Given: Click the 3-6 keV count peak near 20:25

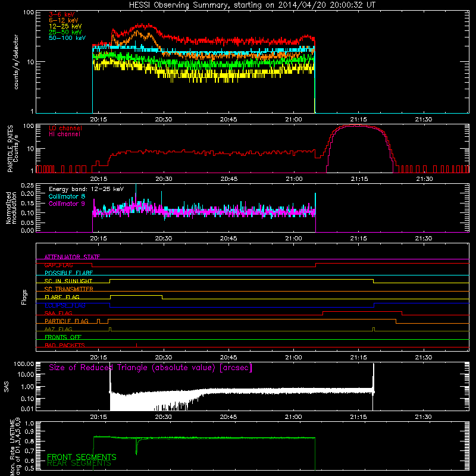Looking at the screenshot, I should pyautogui.click(x=143, y=26).
